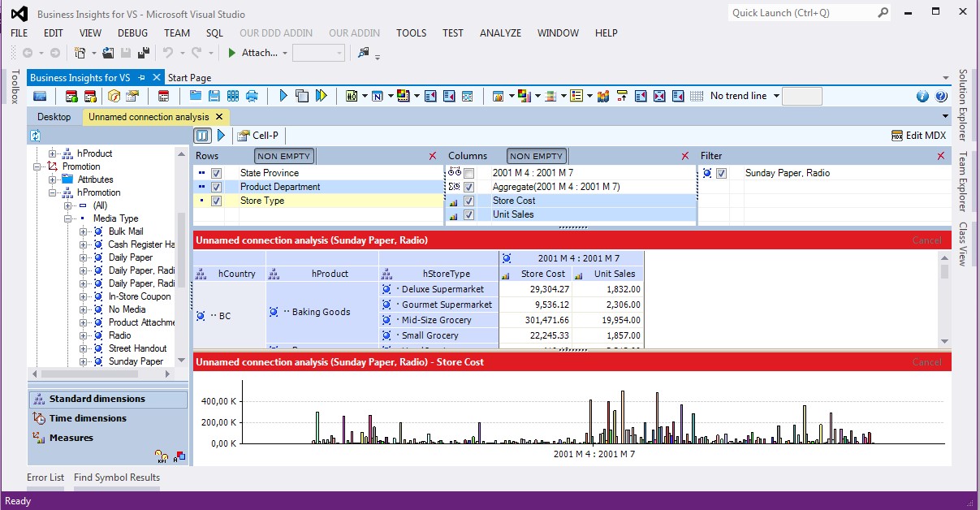Click the compass wizard toolbar icon
The width and height of the screenshot is (980, 510).
114,96
